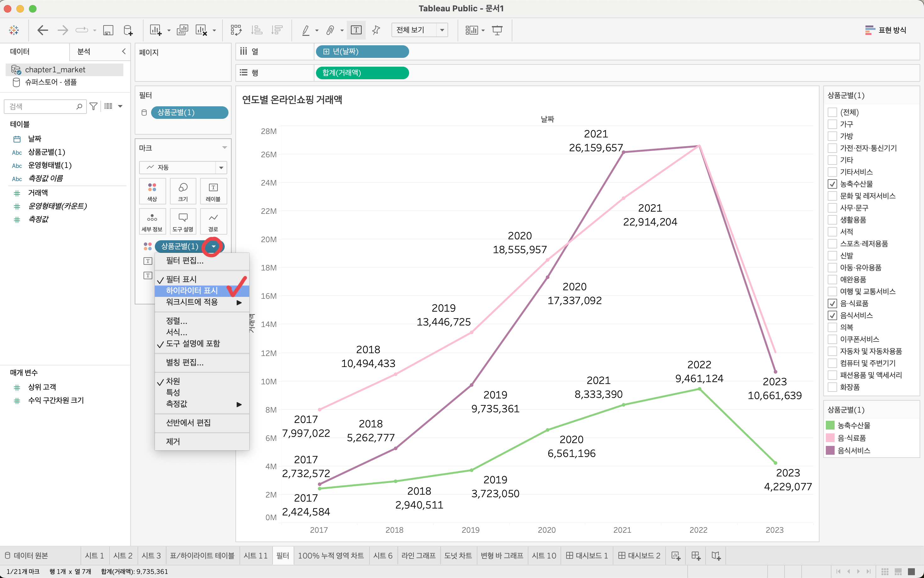Click the presentation mode icon
Image resolution: width=924 pixels, height=578 pixels.
tap(497, 30)
